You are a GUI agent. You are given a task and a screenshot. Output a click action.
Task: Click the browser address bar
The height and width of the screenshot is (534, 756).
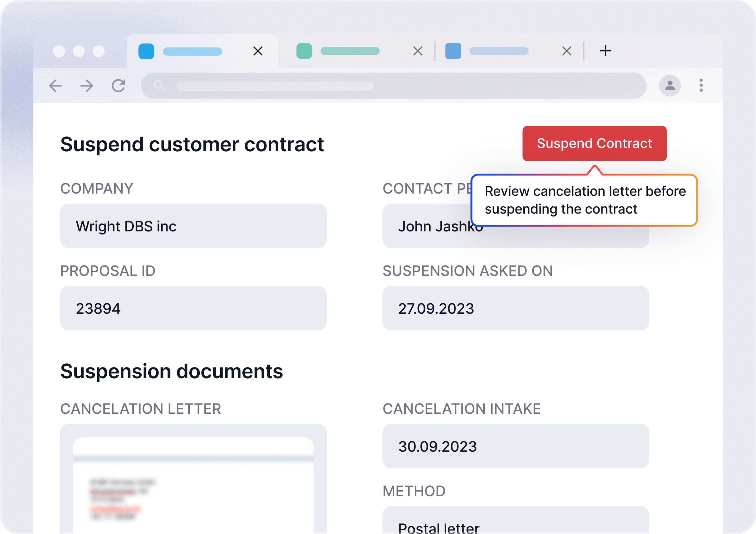click(393, 86)
